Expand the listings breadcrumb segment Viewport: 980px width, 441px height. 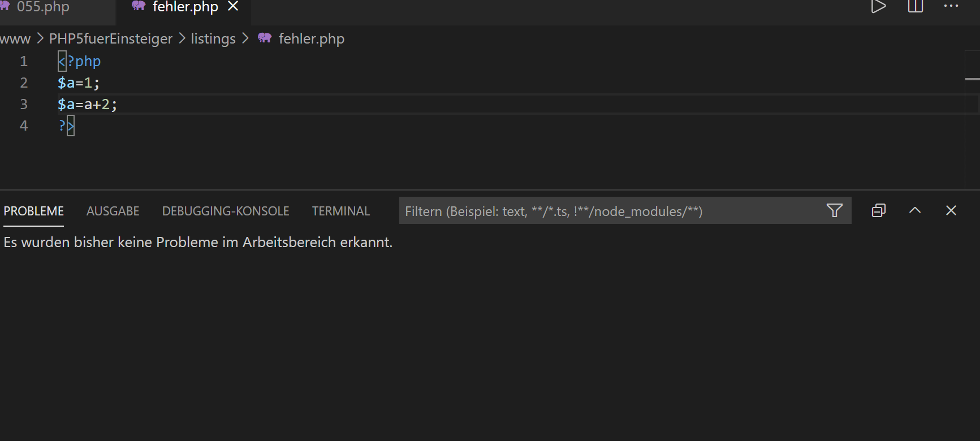(x=213, y=38)
